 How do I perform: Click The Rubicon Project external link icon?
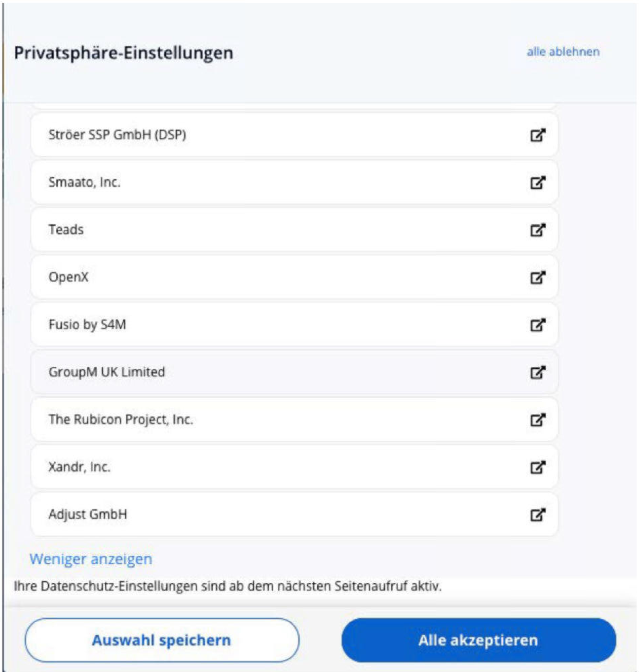(x=537, y=420)
